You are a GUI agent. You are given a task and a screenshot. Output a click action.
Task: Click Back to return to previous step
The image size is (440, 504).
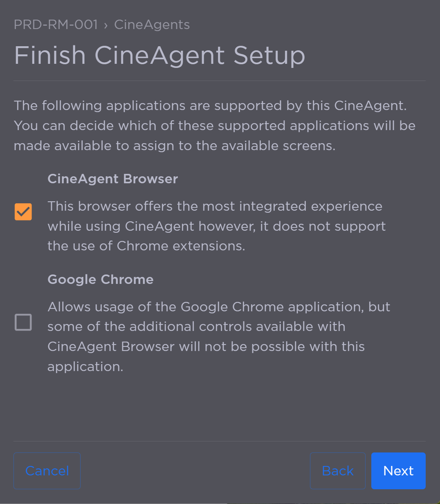coord(337,470)
